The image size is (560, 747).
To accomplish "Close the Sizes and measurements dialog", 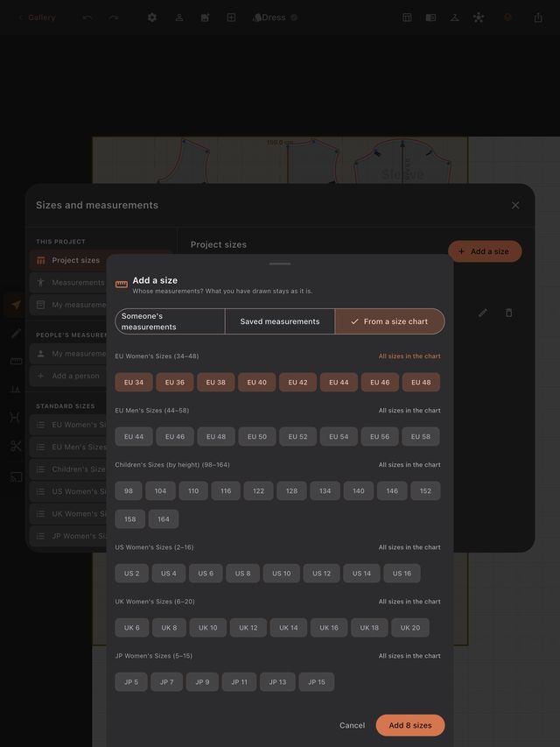I will click(515, 205).
